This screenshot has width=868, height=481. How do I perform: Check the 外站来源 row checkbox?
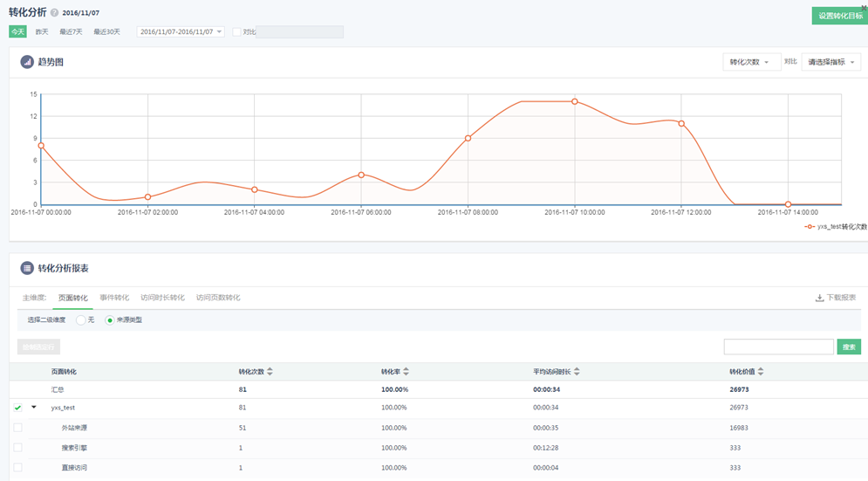[17, 428]
